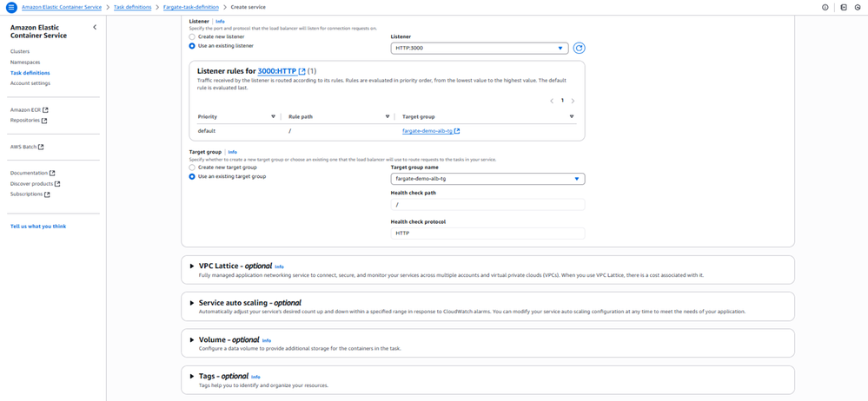Click Info link next to Listener
The height and width of the screenshot is (401, 868).
coord(221,22)
